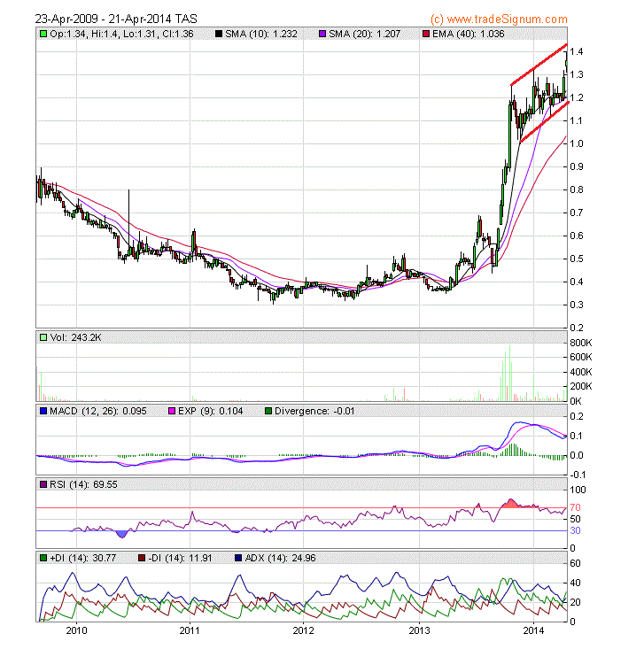Click the blue ADX (14) legend swatch
This screenshot has width=644, height=649.
coord(238,558)
